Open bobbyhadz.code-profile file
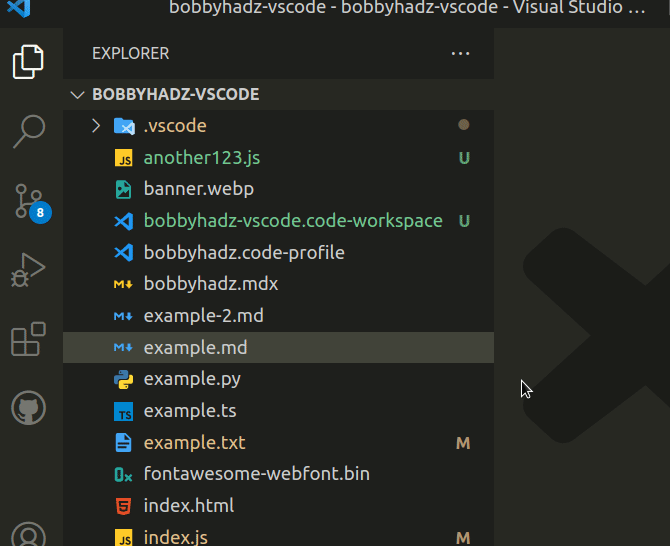Viewport: 670px width, 546px height. pos(244,253)
